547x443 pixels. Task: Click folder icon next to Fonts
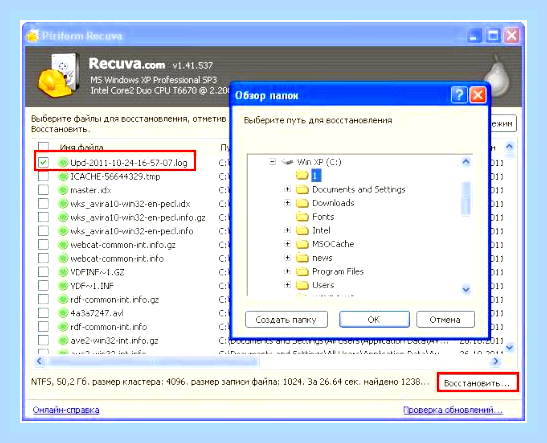[x=302, y=217]
